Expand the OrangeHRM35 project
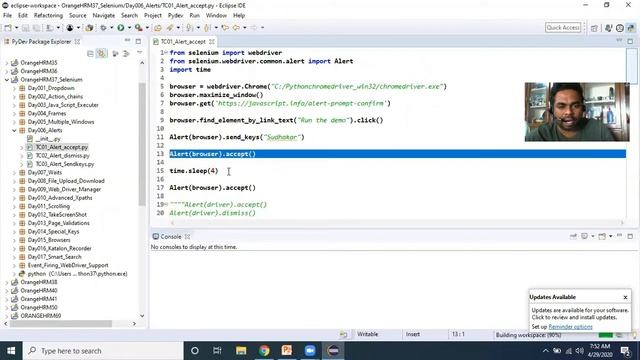The height and width of the screenshot is (360, 640). tap(7, 63)
